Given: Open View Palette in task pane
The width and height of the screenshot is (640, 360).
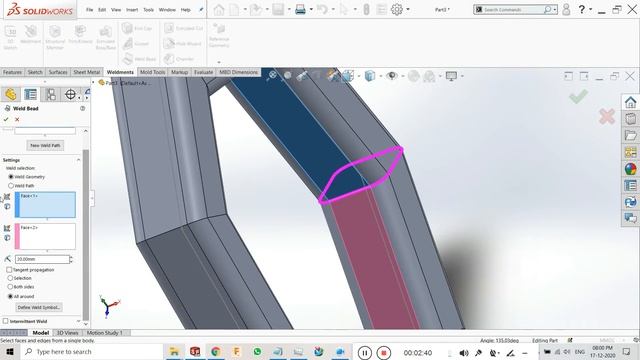Looking at the screenshot, I should (x=631, y=152).
